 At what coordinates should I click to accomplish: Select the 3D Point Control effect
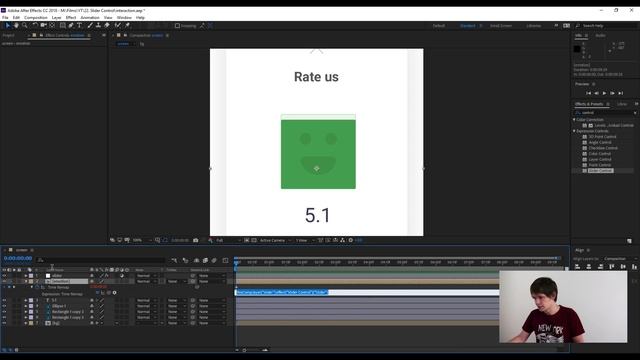[x=602, y=137]
